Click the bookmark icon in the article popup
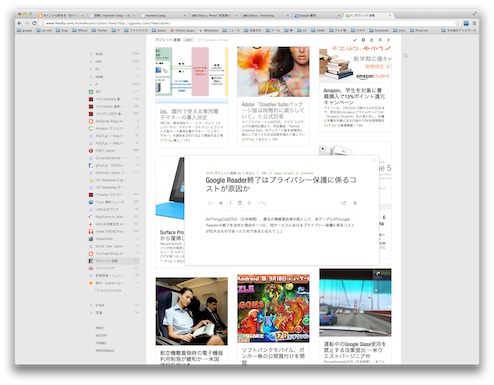This screenshot has width=494, height=385. tap(249, 203)
